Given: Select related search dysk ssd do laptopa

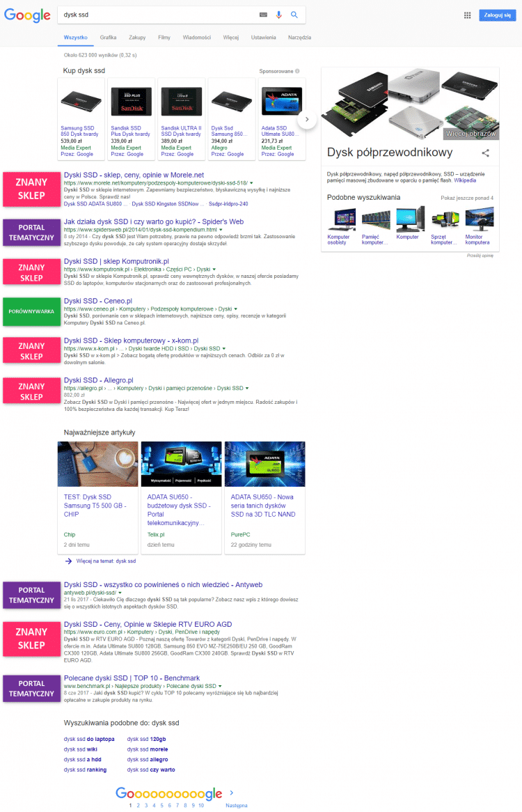Looking at the screenshot, I should click(x=89, y=739).
